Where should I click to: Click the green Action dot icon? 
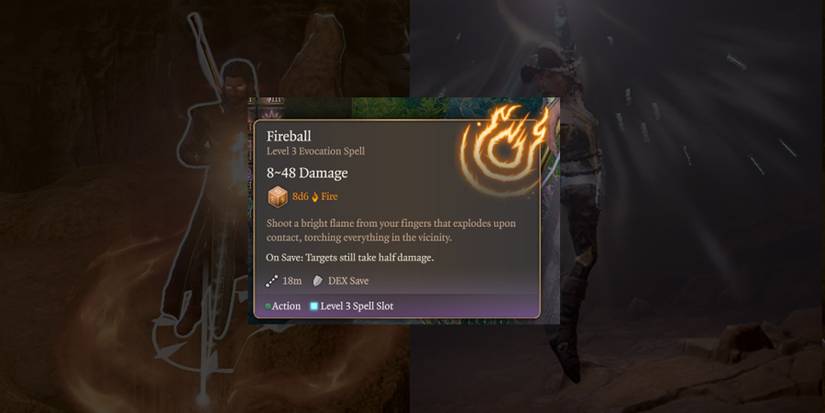pyautogui.click(x=268, y=306)
